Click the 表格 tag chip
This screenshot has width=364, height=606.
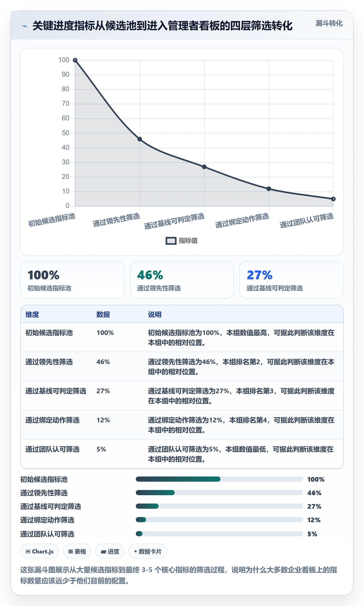(x=77, y=551)
